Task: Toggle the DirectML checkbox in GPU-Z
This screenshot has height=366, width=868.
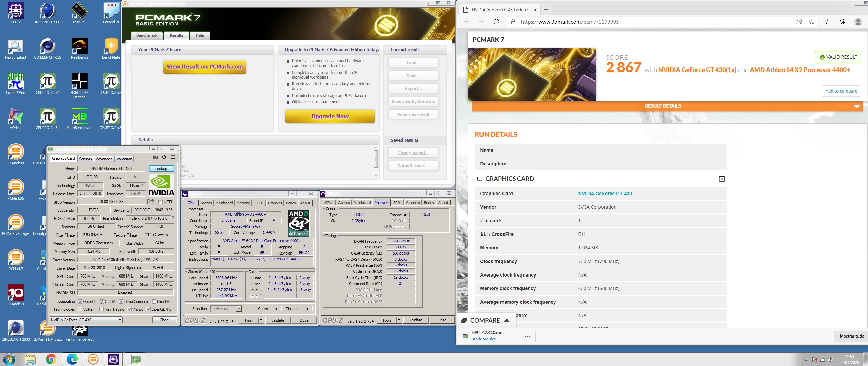Action: point(154,302)
